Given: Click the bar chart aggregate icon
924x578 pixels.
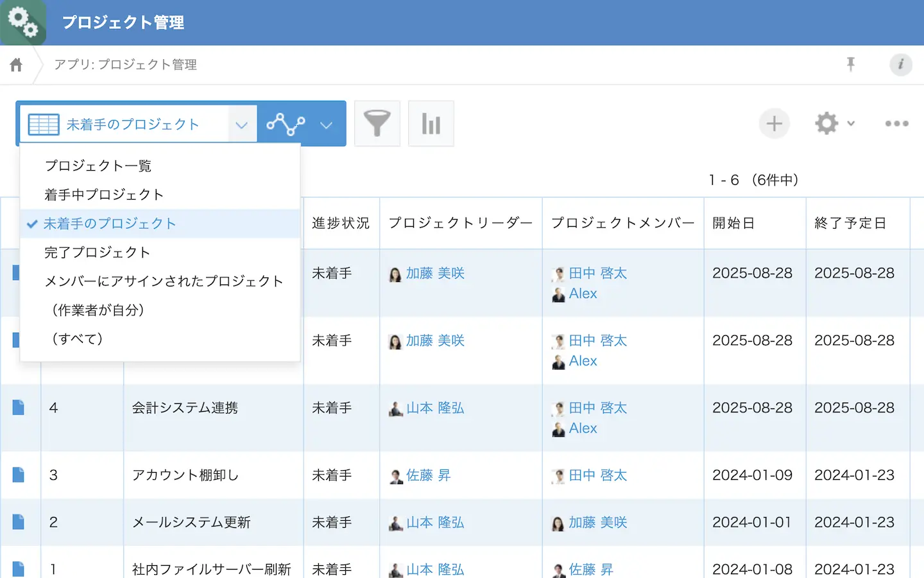Looking at the screenshot, I should click(x=431, y=123).
